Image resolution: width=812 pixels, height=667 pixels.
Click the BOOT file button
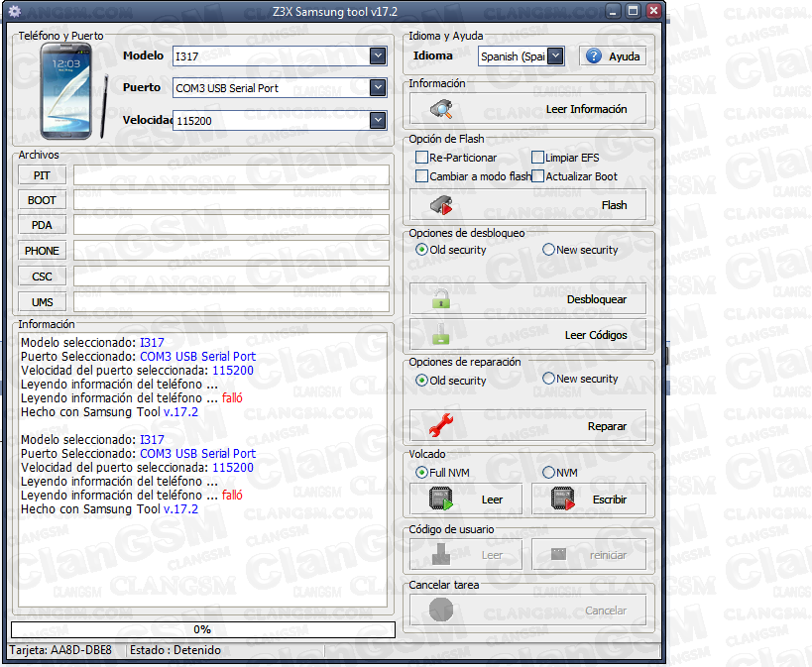42,200
